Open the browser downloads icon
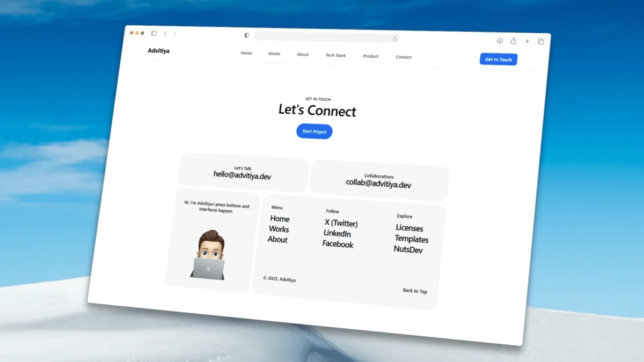Image resolution: width=644 pixels, height=362 pixels. point(500,41)
